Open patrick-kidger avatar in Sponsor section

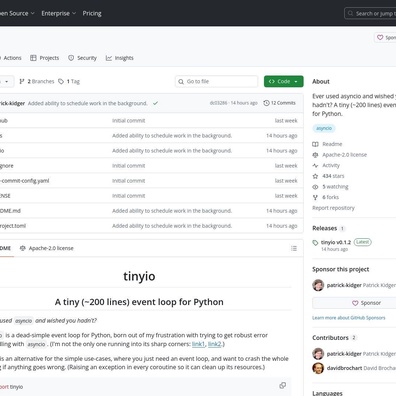click(318, 285)
